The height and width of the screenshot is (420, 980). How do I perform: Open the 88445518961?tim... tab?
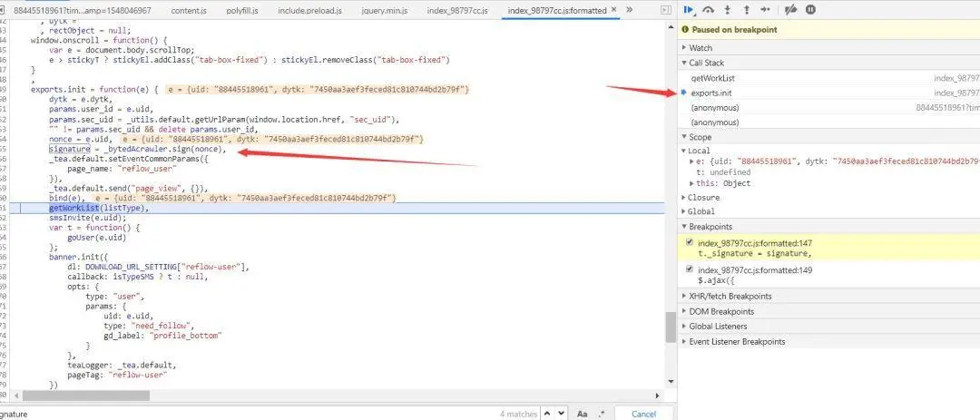(82, 11)
